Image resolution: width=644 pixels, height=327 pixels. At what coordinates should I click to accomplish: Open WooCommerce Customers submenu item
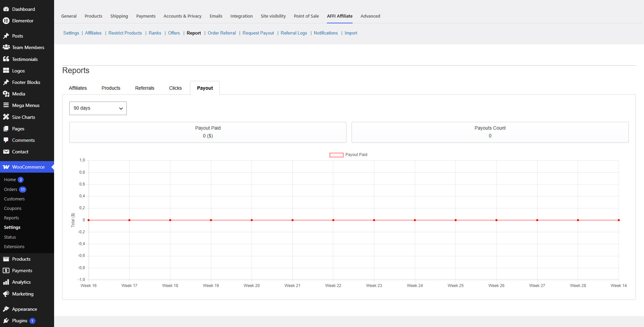[14, 199]
